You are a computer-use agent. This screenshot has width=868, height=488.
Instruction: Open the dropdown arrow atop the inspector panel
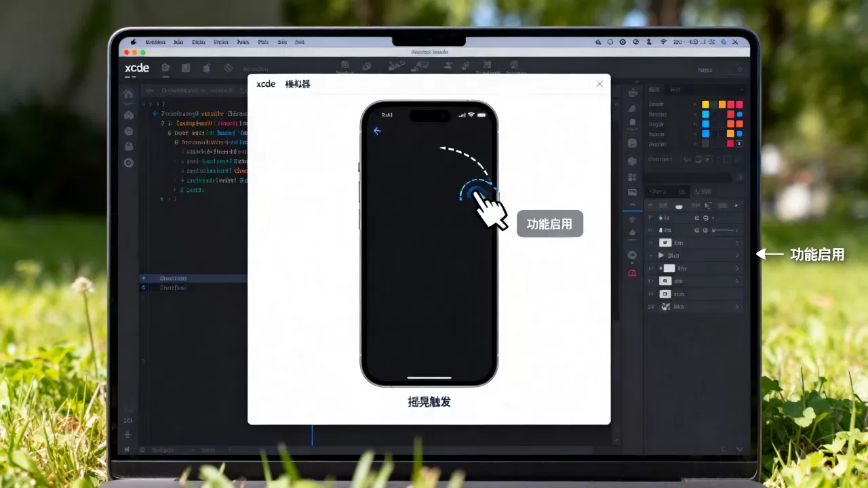(x=741, y=89)
